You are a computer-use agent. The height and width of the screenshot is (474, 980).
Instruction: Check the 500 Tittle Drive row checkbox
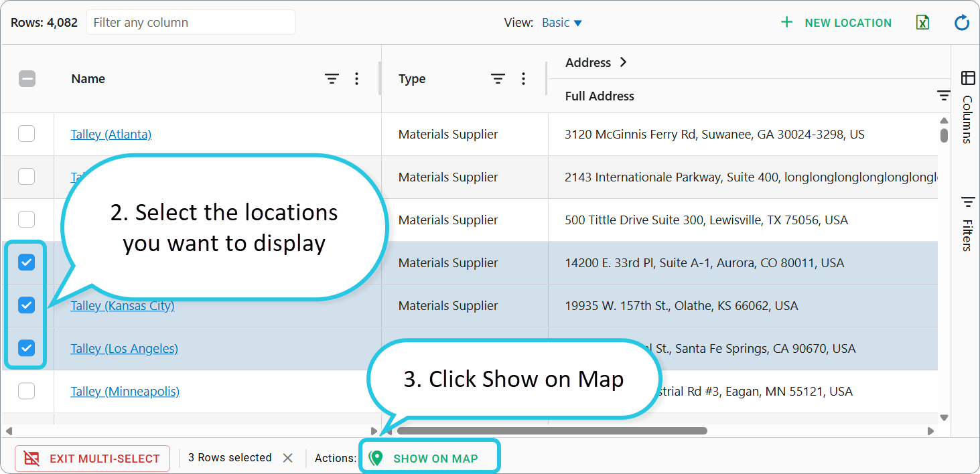[27, 220]
